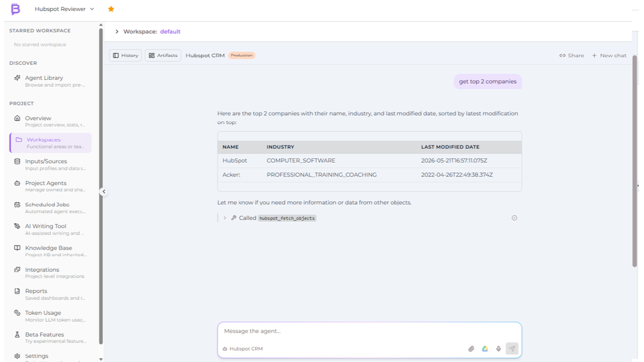
Task: Click the Ackert company name cell
Action: tap(231, 175)
